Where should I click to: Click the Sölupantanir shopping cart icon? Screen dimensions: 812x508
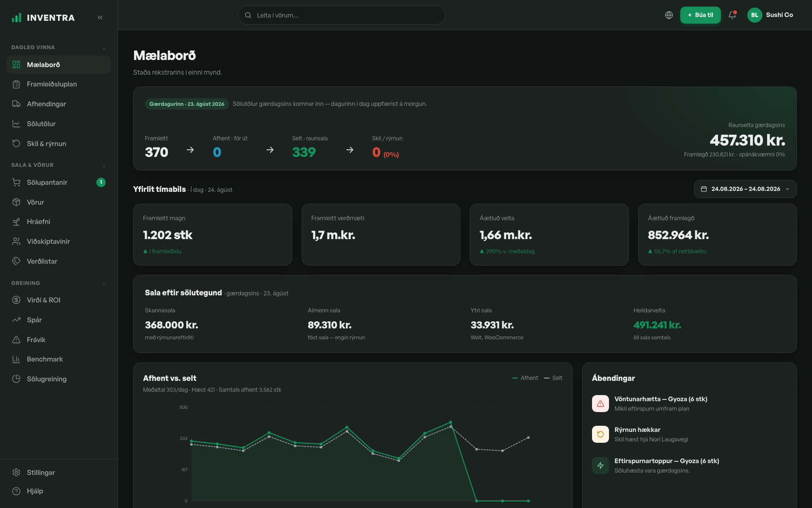16,182
